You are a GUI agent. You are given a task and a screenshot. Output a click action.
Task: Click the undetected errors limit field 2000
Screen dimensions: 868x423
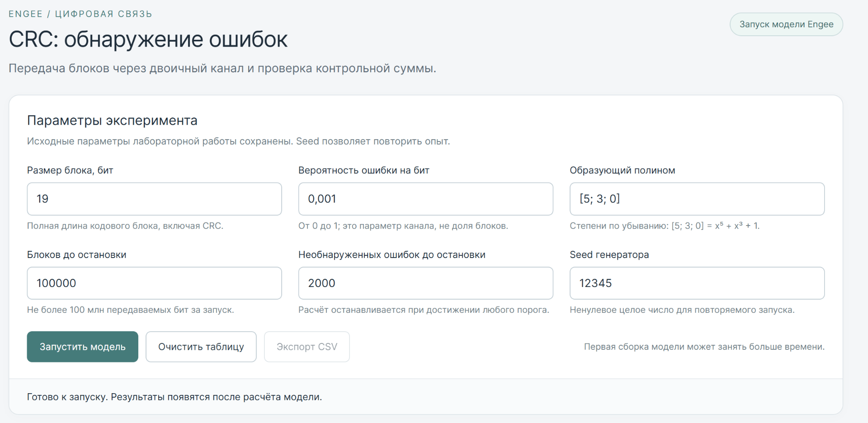pyautogui.click(x=426, y=283)
